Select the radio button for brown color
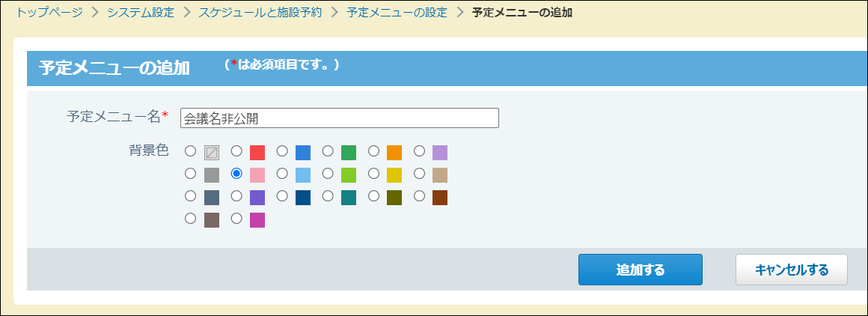 (x=419, y=196)
